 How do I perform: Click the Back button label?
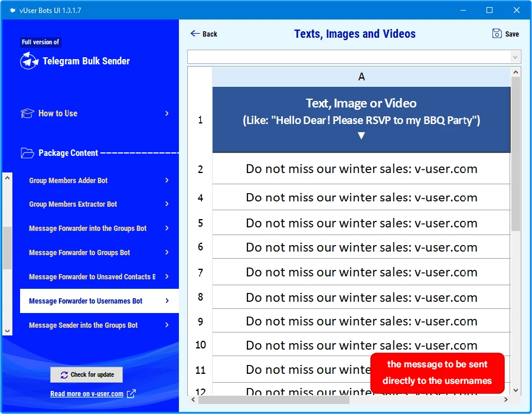coord(210,34)
